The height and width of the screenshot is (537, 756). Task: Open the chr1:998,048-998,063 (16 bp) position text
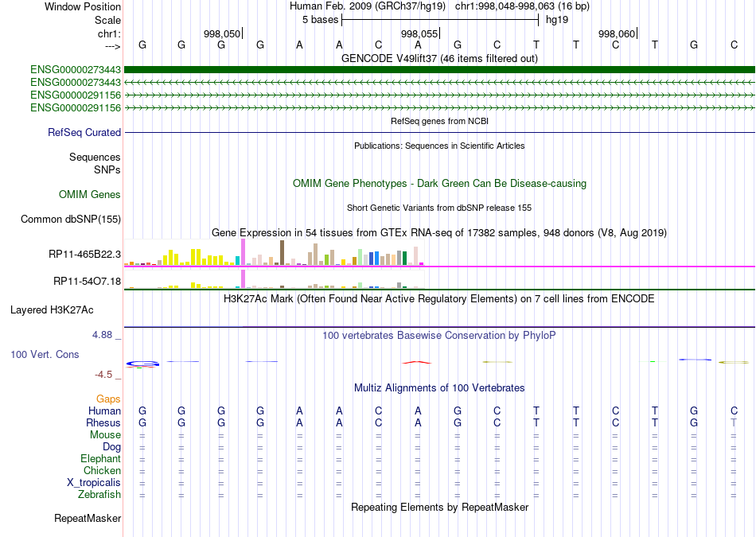(522, 6)
